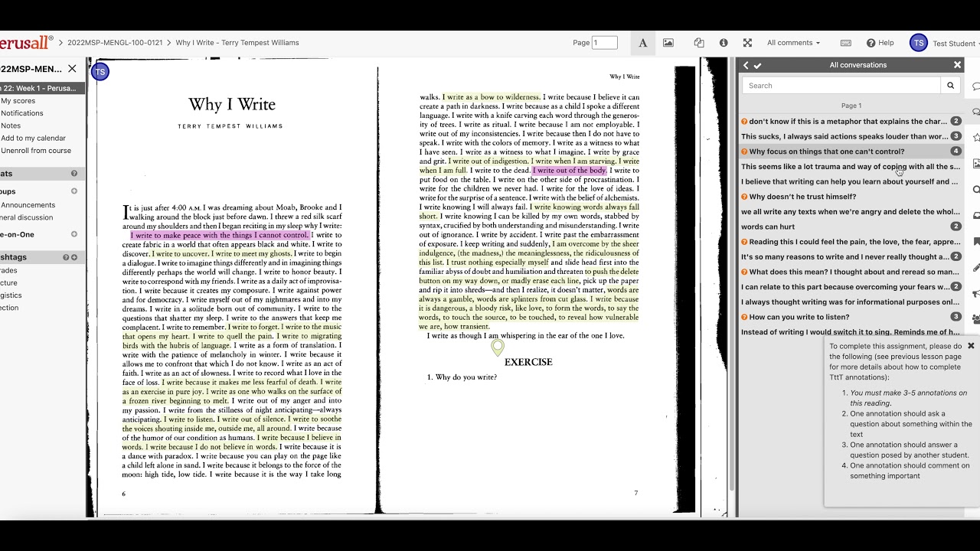Screen dimensions: 980x551
Task: Open "I always thought writing was for informational"
Action: pos(851,302)
